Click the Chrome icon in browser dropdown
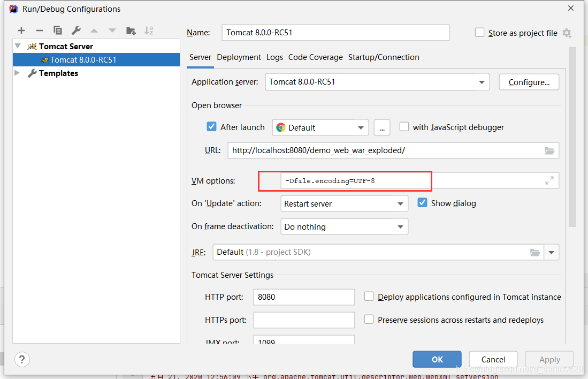Viewport: 588px width, 379px height. (280, 127)
